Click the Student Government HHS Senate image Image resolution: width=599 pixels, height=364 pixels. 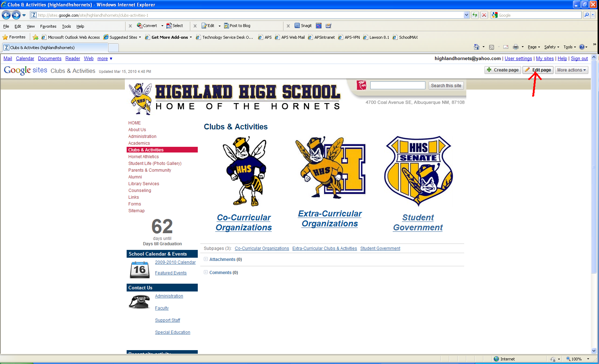418,171
